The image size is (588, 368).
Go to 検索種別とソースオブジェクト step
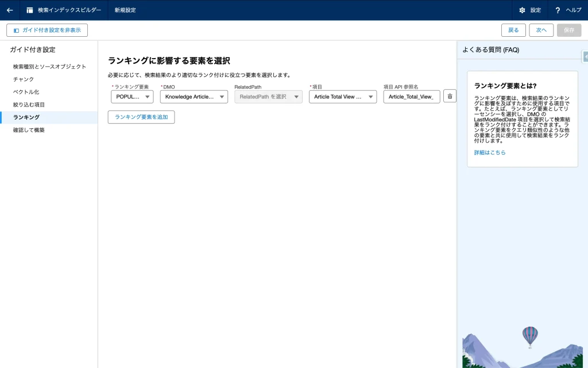(49, 67)
